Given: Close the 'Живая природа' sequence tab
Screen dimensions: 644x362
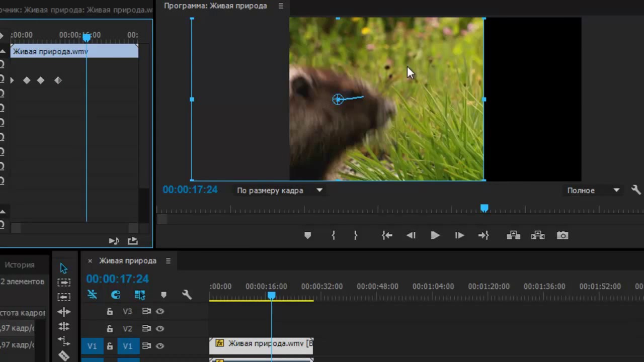Looking at the screenshot, I should 90,260.
